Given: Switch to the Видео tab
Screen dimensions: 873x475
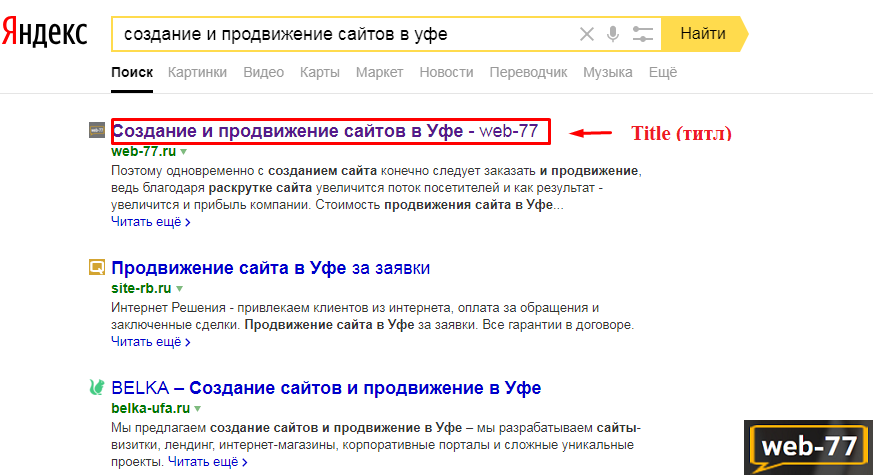Looking at the screenshot, I should [x=263, y=72].
